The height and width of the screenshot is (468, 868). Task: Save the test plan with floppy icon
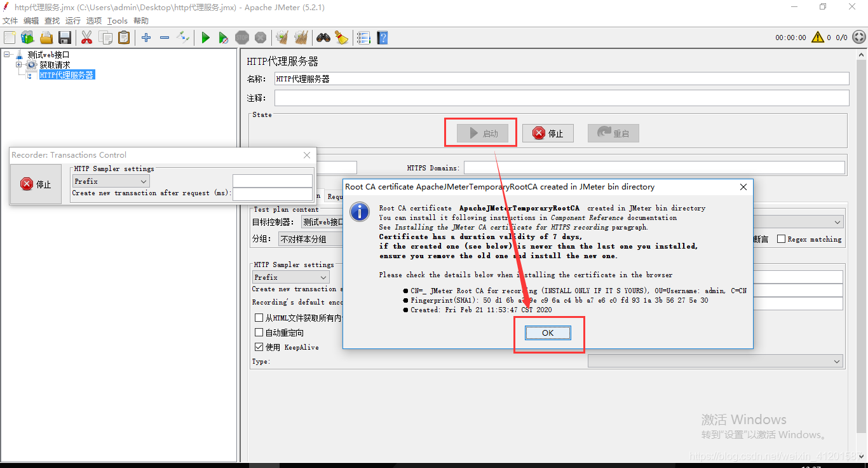(65, 38)
